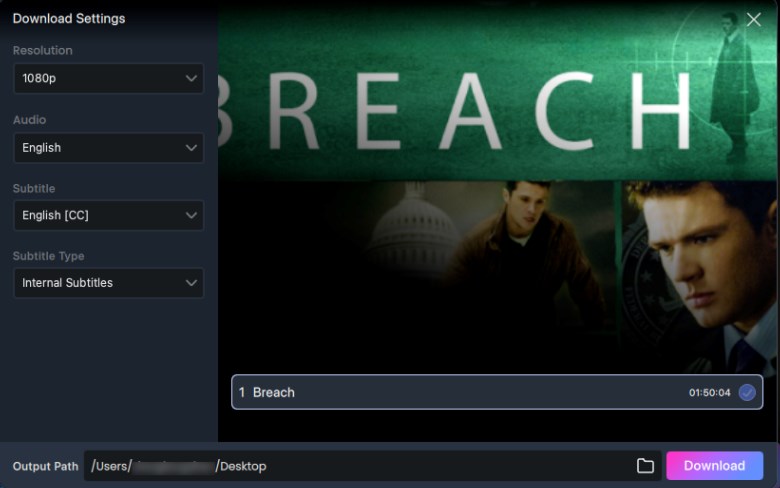The width and height of the screenshot is (780, 488).
Task: Click the Resolution label
Action: [x=42, y=50]
